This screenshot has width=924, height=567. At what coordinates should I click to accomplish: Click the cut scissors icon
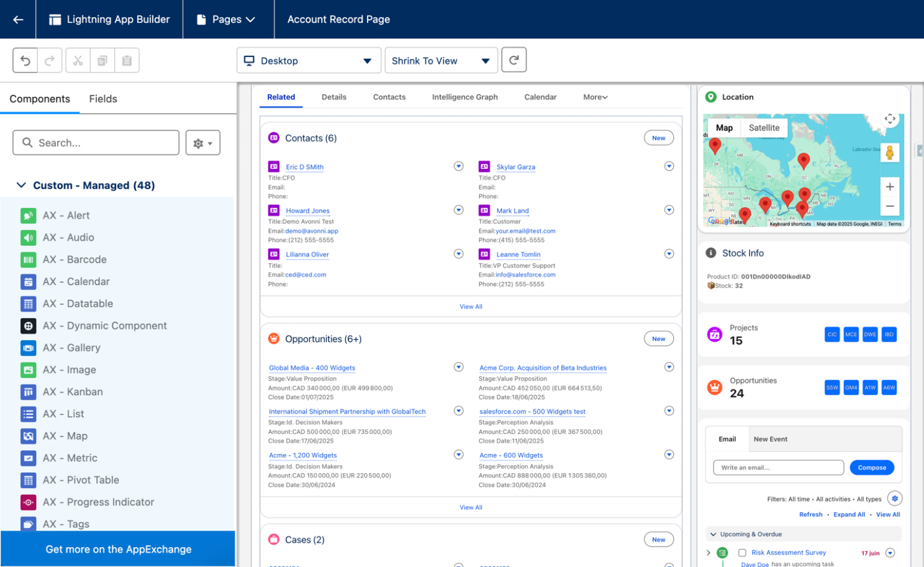78,60
